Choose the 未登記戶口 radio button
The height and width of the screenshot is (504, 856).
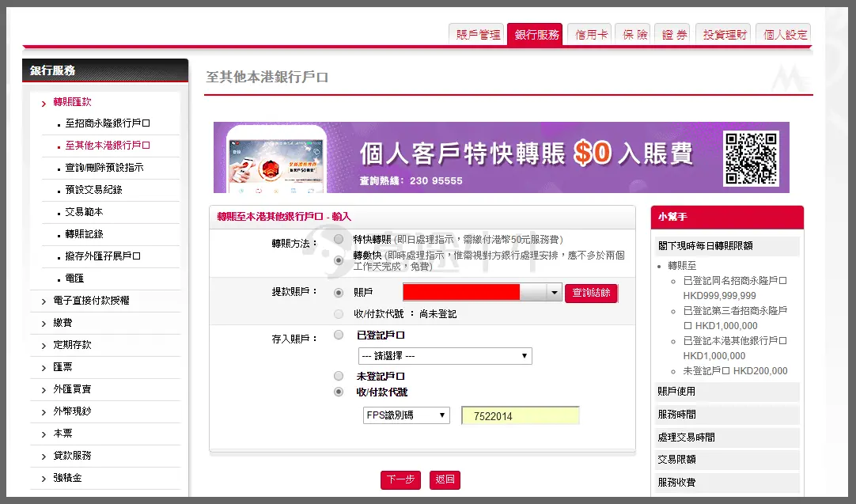coord(339,376)
